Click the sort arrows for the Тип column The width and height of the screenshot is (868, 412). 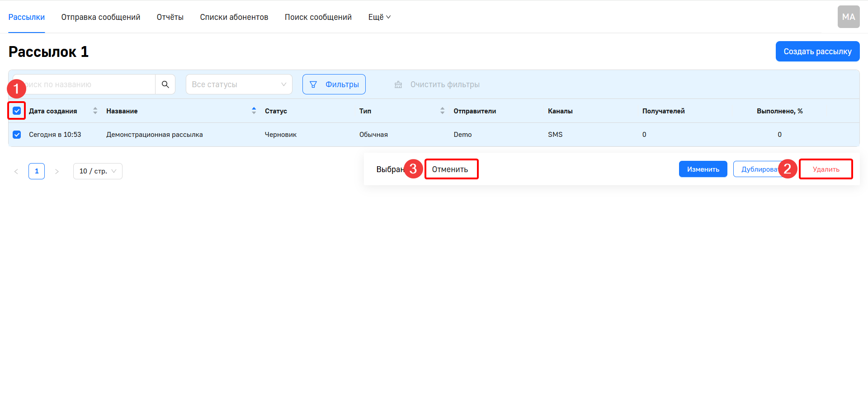(442, 111)
